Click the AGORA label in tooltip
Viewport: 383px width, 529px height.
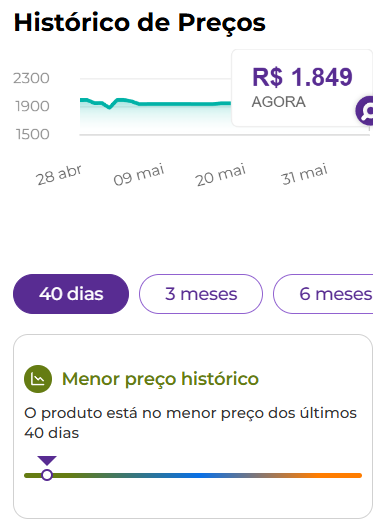tap(279, 102)
